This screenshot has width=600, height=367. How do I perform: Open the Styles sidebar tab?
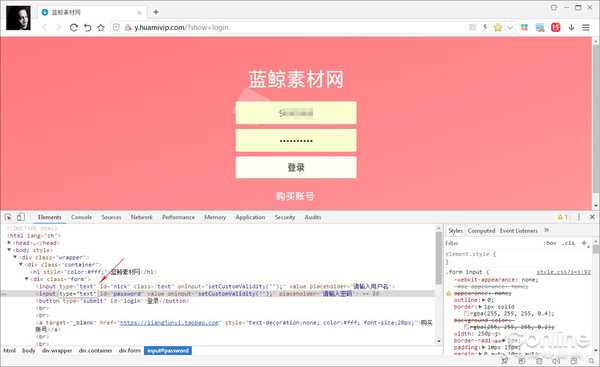tap(455, 230)
